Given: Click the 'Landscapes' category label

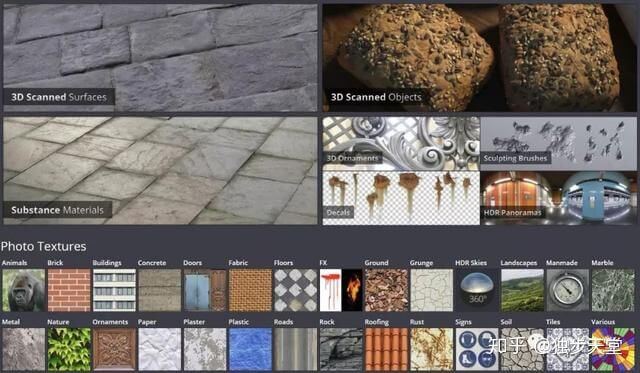Looking at the screenshot, I should coord(518,263).
